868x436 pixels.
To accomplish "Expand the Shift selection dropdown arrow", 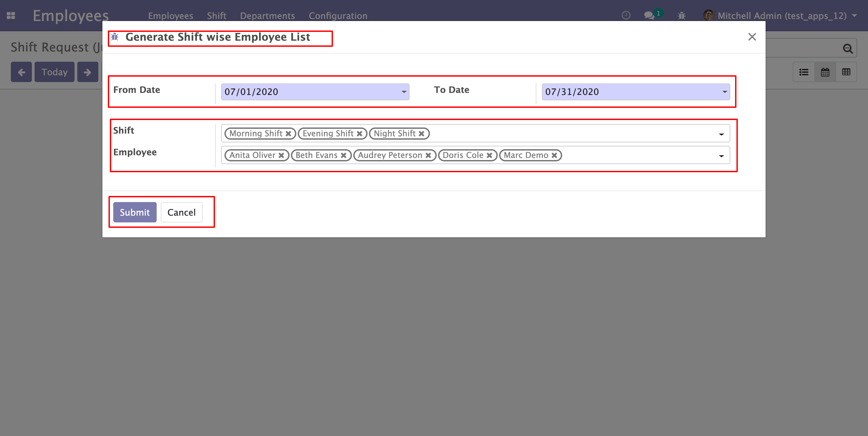I will point(722,135).
